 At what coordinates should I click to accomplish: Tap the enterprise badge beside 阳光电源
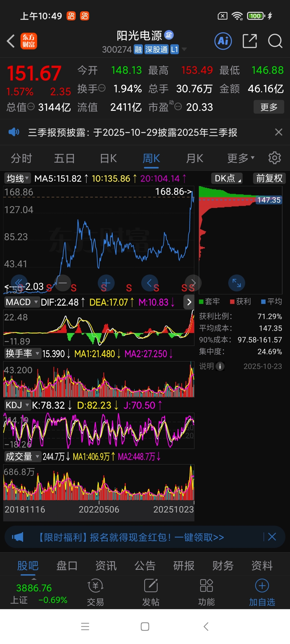(x=169, y=35)
